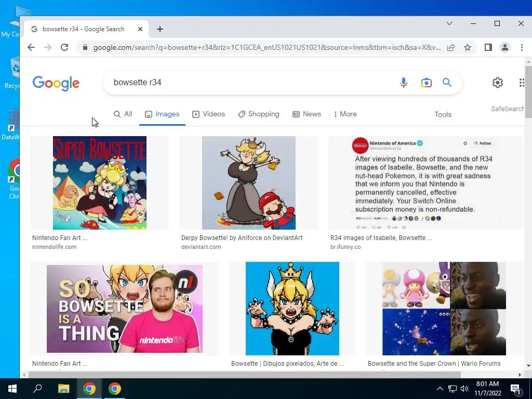The height and width of the screenshot is (399, 532).
Task: Bookmark this tab with the star icon
Action: [468, 47]
